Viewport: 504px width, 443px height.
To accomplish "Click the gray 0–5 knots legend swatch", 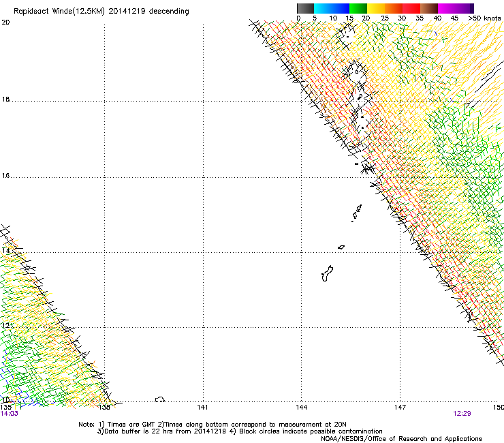I will 305,8.
